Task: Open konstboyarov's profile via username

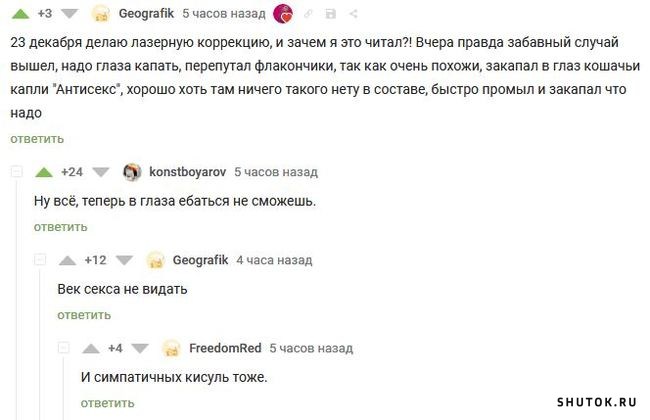Action: (x=187, y=172)
